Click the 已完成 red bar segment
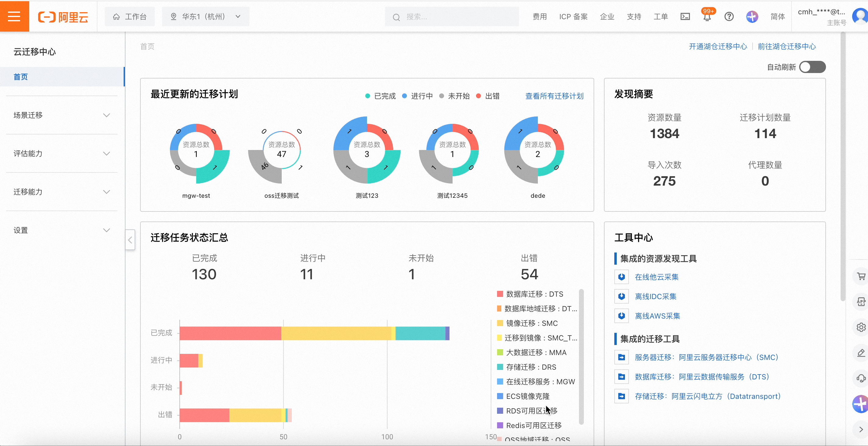 tap(231, 333)
